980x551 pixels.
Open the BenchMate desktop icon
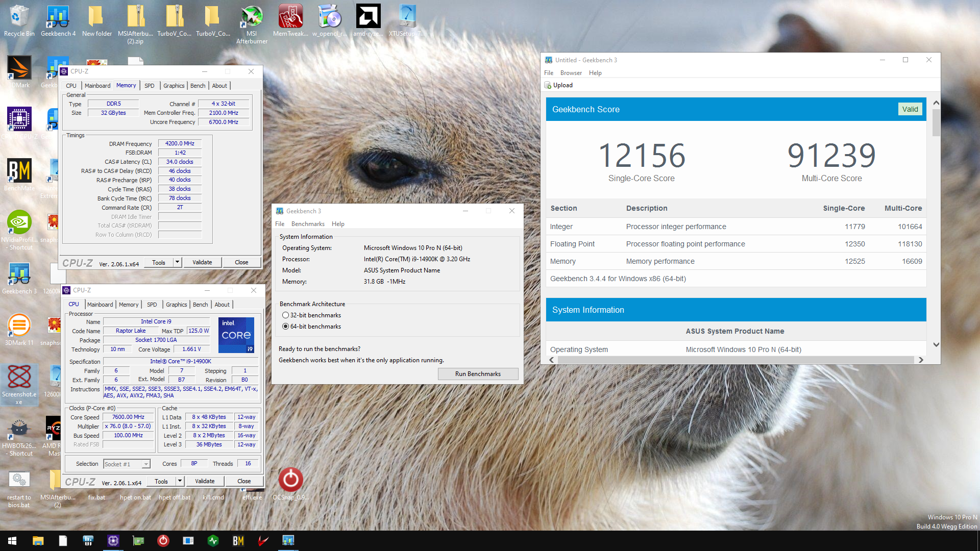[x=19, y=174]
